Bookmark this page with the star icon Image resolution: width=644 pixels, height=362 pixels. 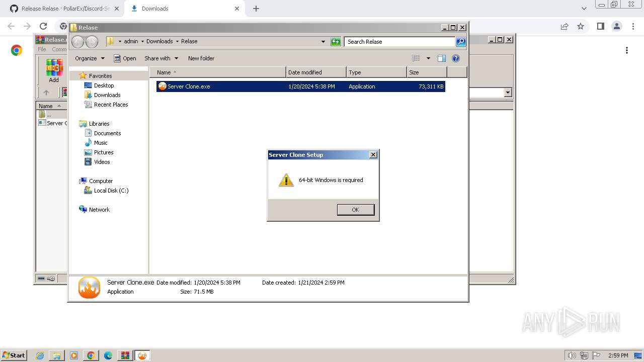click(x=581, y=26)
